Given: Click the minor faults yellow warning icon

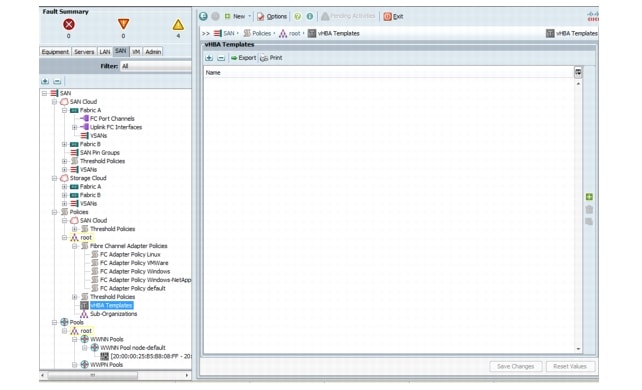Looking at the screenshot, I should pyautogui.click(x=178, y=25).
